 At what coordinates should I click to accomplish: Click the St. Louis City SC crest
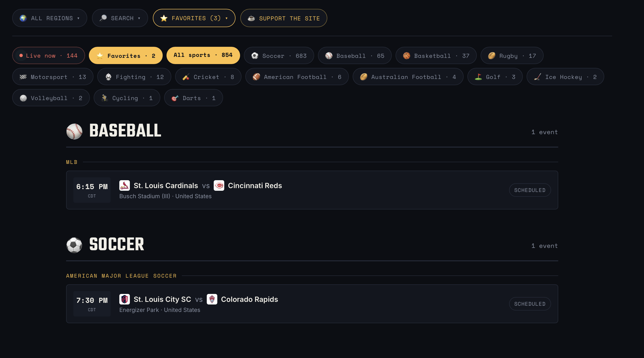pyautogui.click(x=125, y=299)
